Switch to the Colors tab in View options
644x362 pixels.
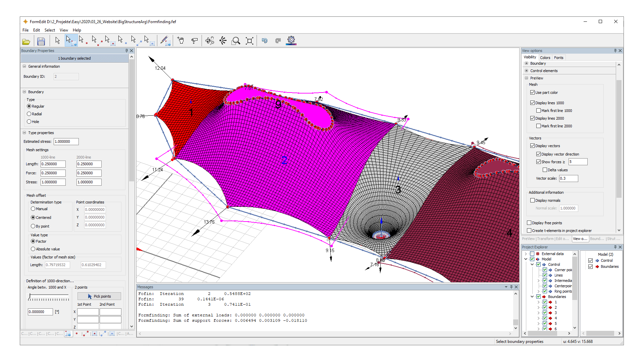click(x=545, y=57)
